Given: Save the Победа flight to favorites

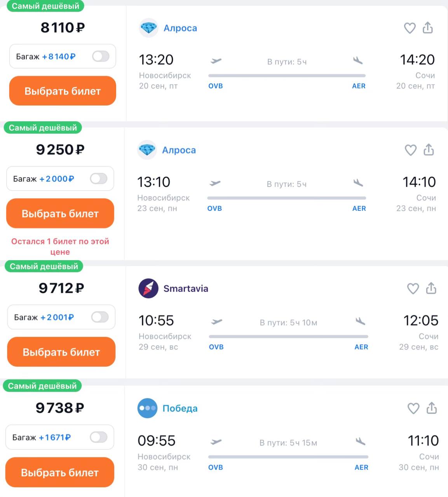Looking at the screenshot, I should (x=413, y=408).
